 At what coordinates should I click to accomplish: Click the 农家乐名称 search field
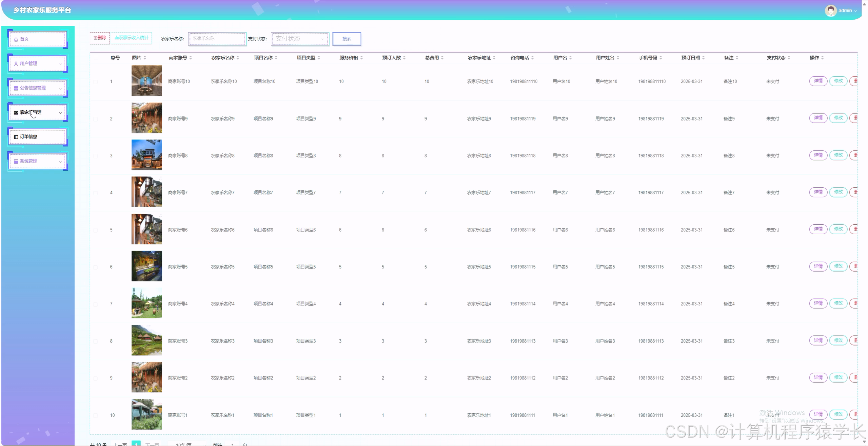click(x=217, y=39)
